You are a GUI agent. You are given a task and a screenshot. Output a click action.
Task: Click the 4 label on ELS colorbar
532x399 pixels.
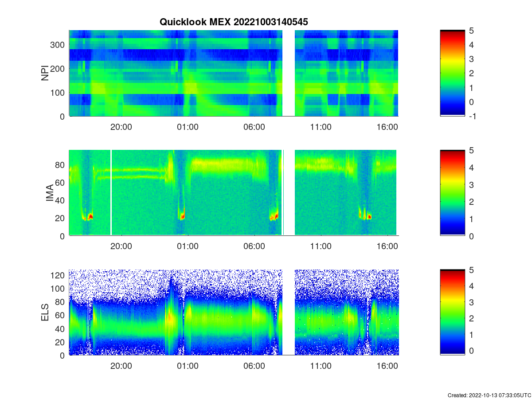tap(472, 286)
